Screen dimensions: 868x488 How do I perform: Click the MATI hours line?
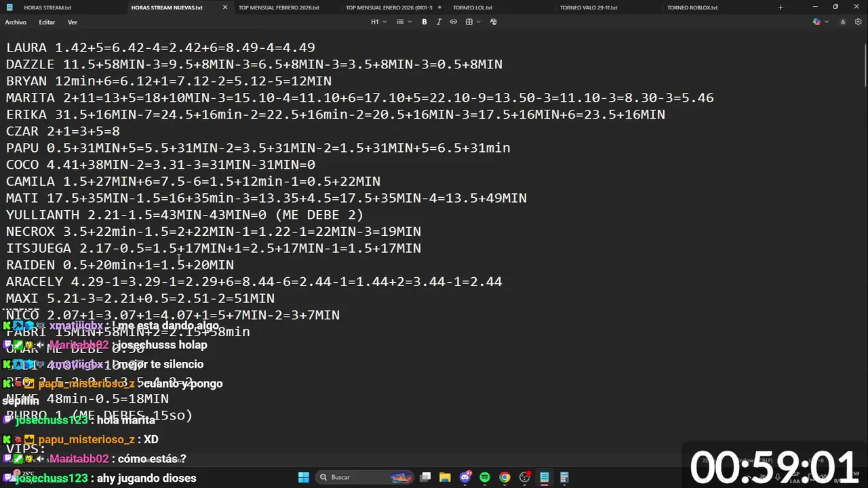point(267,198)
